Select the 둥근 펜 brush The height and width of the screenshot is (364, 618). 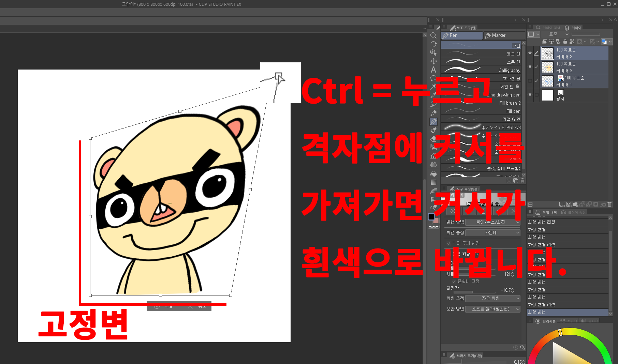click(x=481, y=54)
